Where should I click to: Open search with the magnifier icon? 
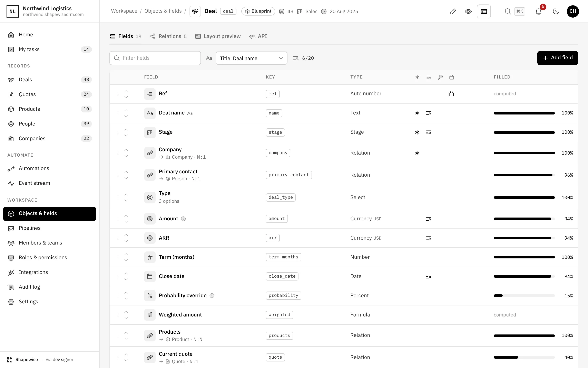(x=508, y=11)
